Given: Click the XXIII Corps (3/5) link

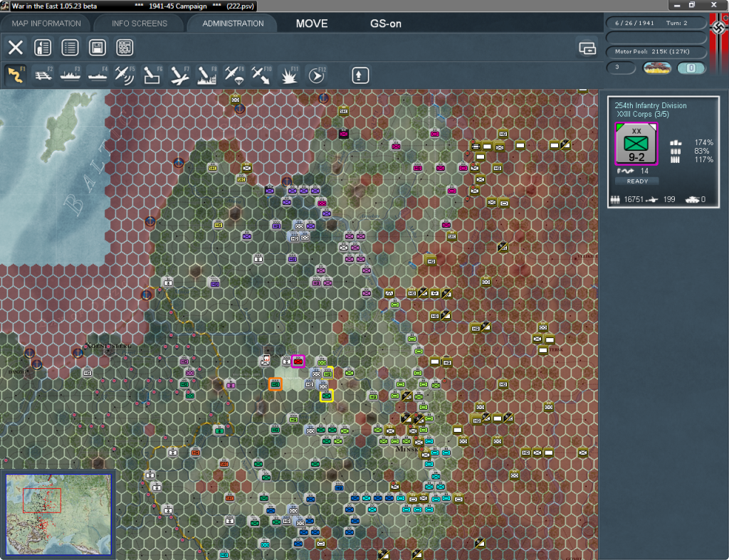Looking at the screenshot, I should point(643,115).
